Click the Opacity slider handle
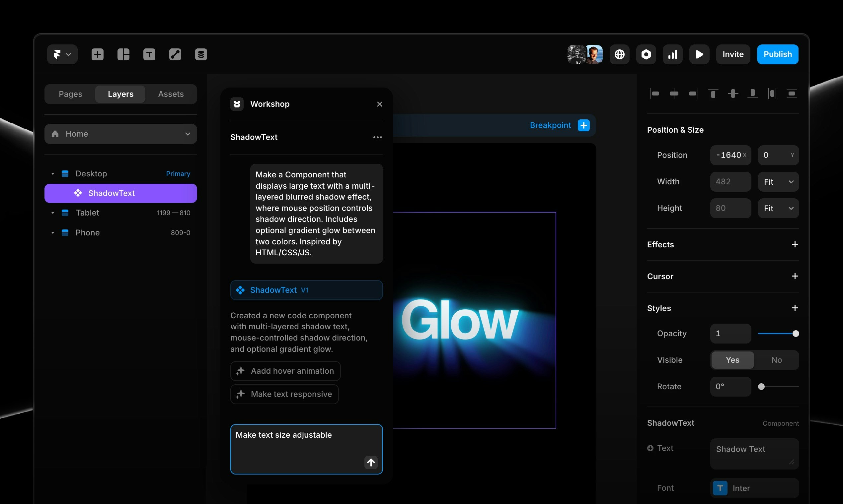 (x=796, y=334)
